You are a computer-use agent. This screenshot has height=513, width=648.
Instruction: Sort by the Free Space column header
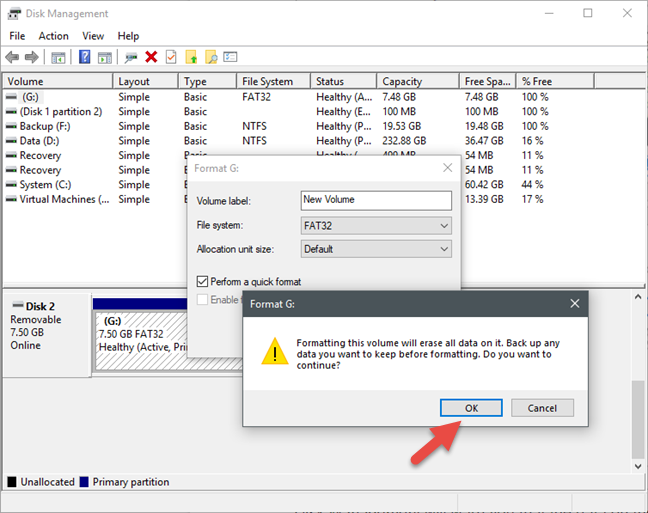pos(488,81)
